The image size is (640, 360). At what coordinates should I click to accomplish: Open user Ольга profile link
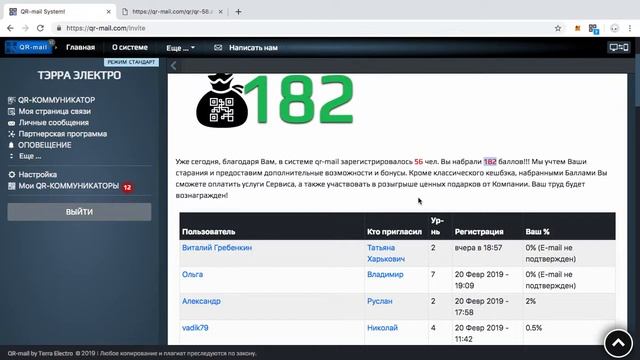pos(192,274)
